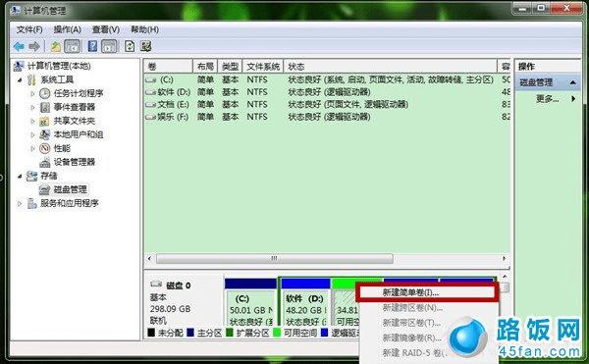589x364 pixels.
Task: Click the volume list scroll left arrow
Action: [x=149, y=258]
